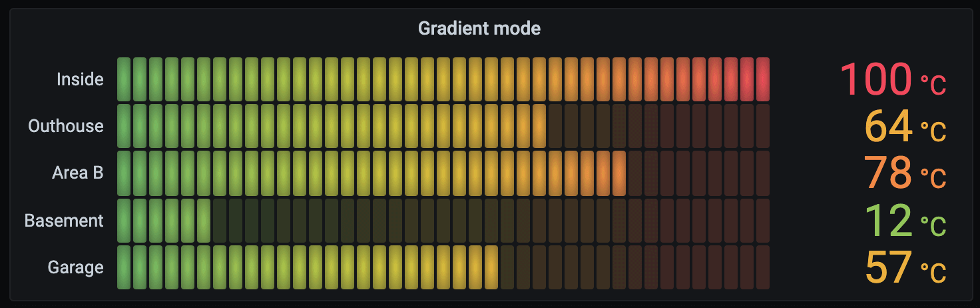Screen dimensions: 980x308
Task: Click the last lit segment of Outhouse bar
Action: (539, 126)
